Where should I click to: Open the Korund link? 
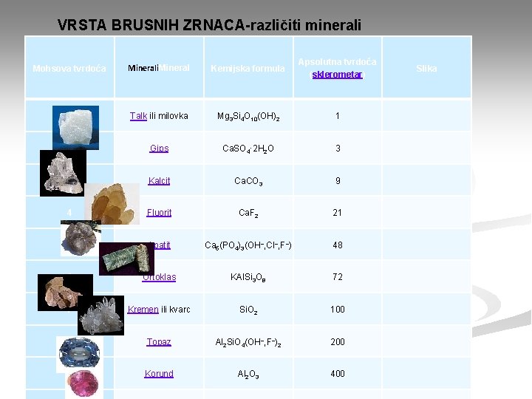159,374
